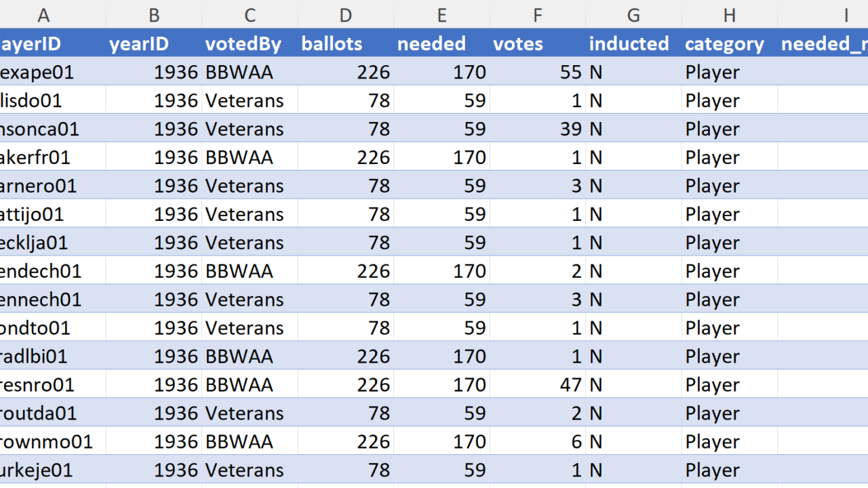
Task: Click the yearID header cell
Action: (153, 44)
